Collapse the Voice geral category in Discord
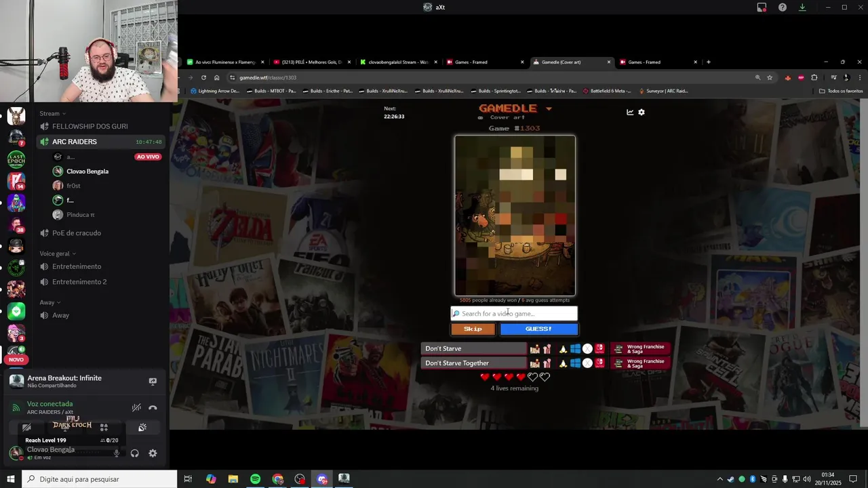 click(58, 253)
